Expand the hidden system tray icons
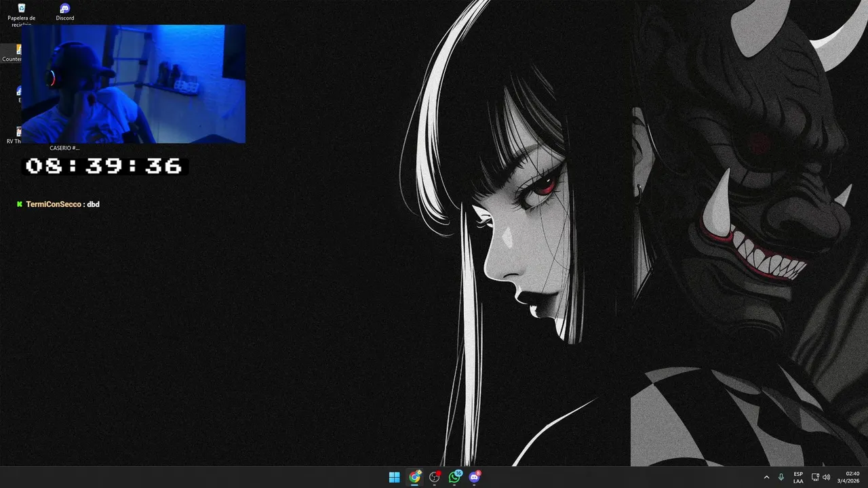This screenshot has width=868, height=488. pyautogui.click(x=766, y=477)
